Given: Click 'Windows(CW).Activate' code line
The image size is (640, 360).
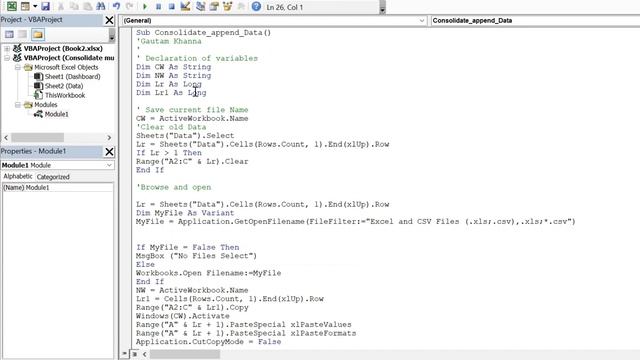Looking at the screenshot, I should click(x=182, y=316).
